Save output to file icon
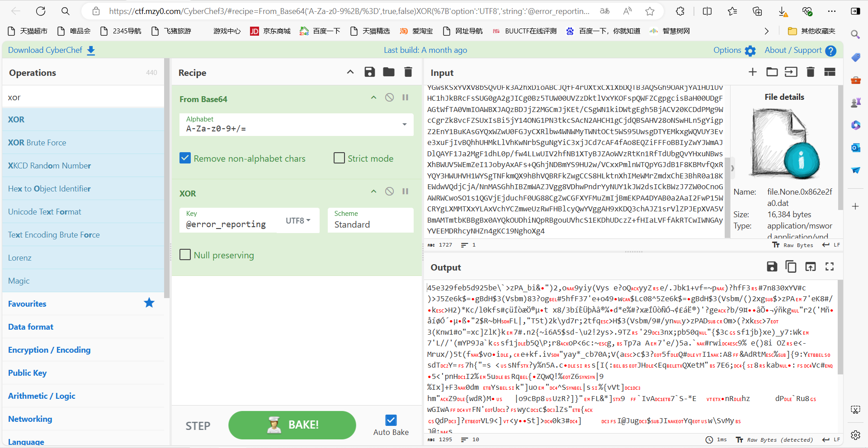 772,266
